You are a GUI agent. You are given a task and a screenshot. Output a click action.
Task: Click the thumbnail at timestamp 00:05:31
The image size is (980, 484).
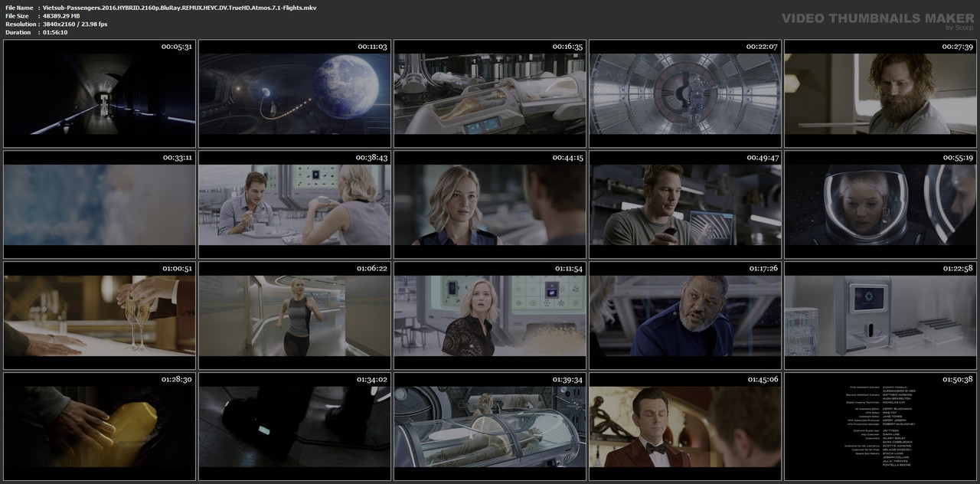click(100, 93)
